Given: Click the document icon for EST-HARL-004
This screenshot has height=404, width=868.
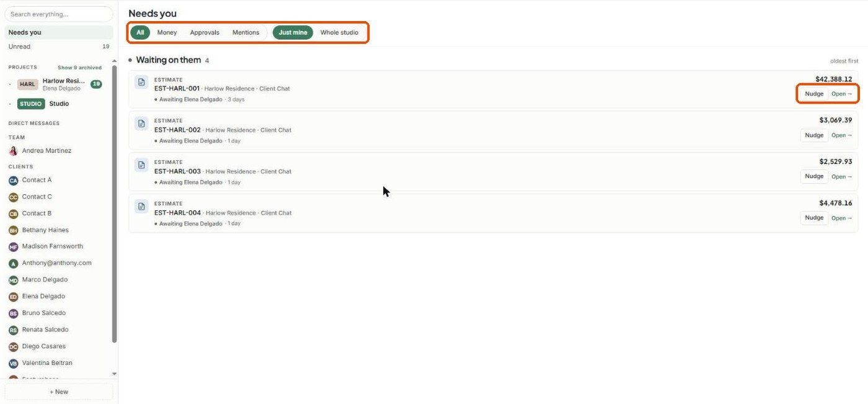Looking at the screenshot, I should point(141,206).
